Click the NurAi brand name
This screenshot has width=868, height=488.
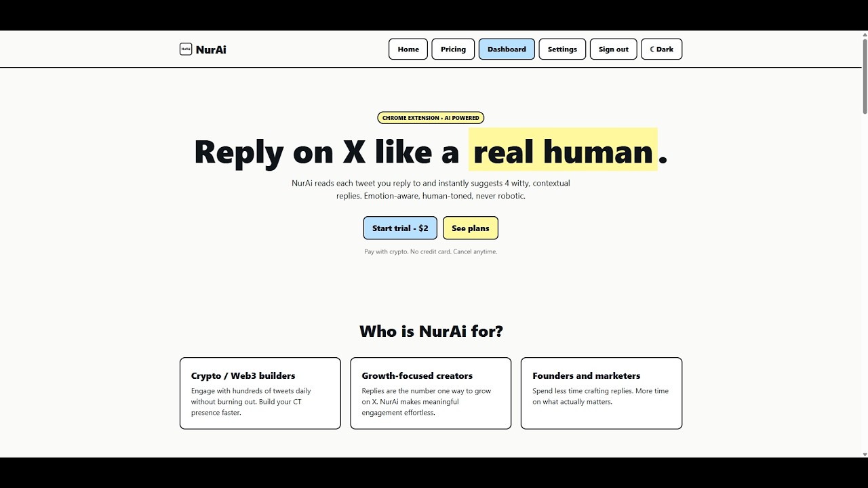click(211, 49)
